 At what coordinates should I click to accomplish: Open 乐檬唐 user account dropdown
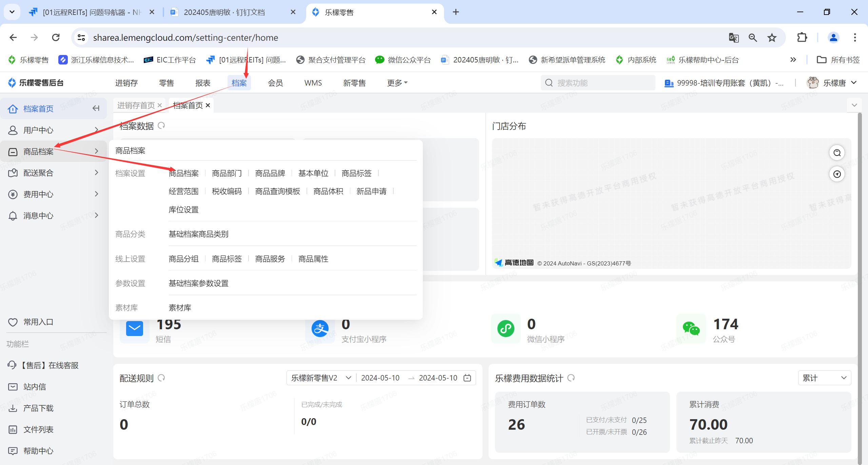832,83
